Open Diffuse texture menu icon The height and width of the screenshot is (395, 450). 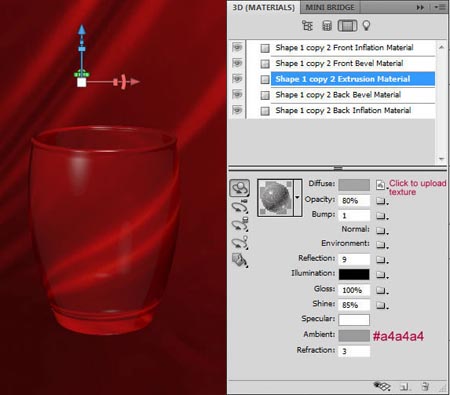(x=381, y=185)
